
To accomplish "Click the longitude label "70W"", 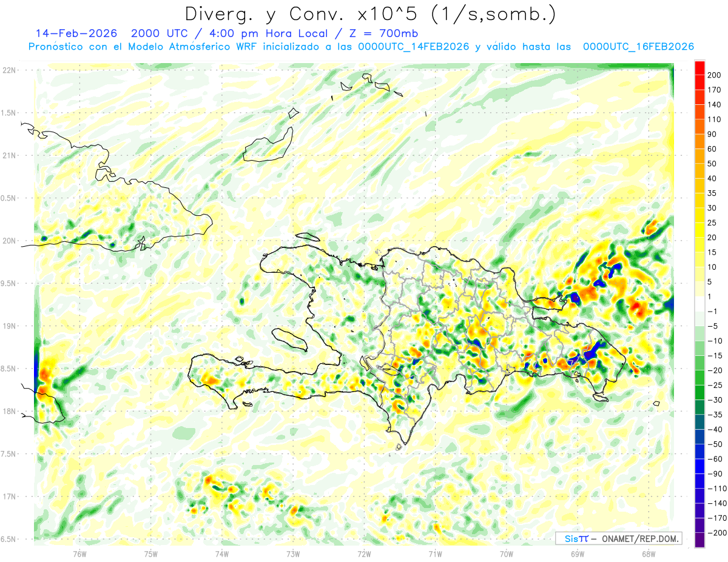I will coord(507,554).
